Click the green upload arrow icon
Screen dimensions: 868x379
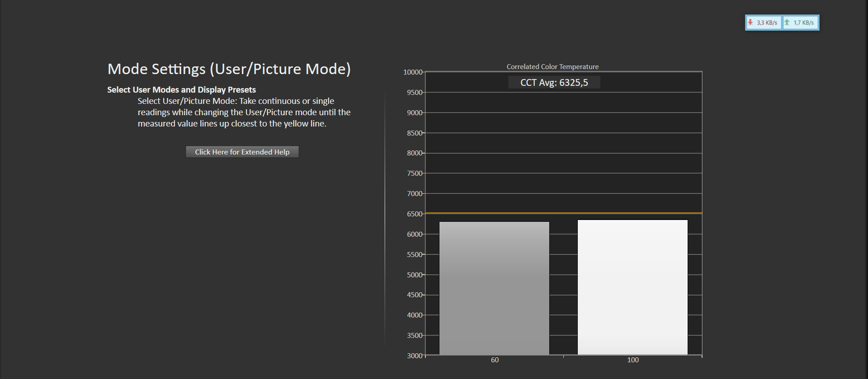pyautogui.click(x=787, y=22)
